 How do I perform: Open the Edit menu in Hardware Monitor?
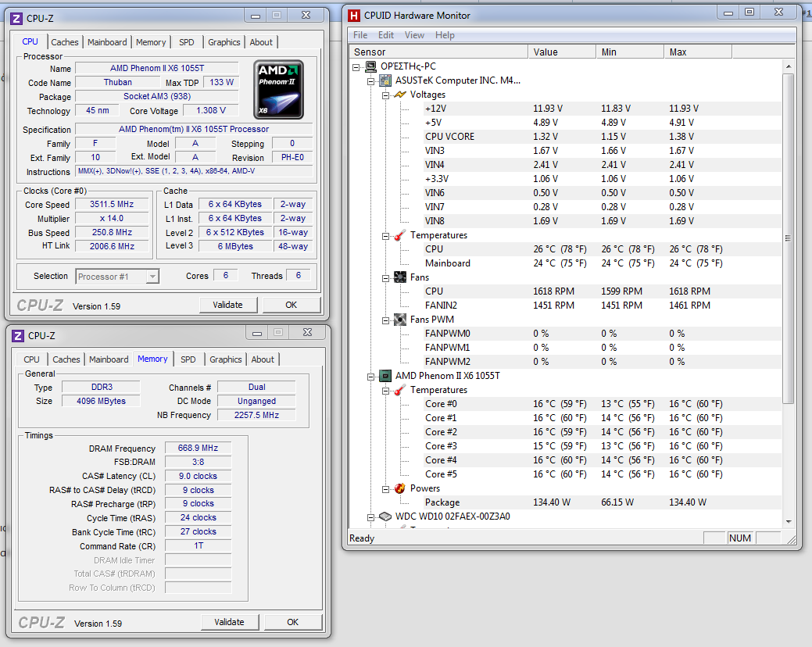pyautogui.click(x=386, y=35)
